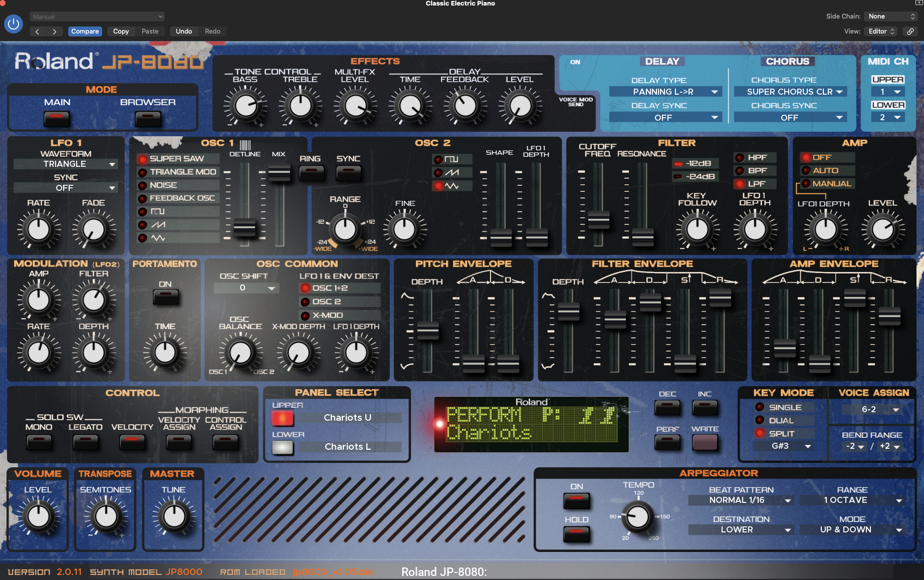Viewport: 924px width, 580px height.
Task: Click the filter Key Follow knob
Action: coord(698,229)
